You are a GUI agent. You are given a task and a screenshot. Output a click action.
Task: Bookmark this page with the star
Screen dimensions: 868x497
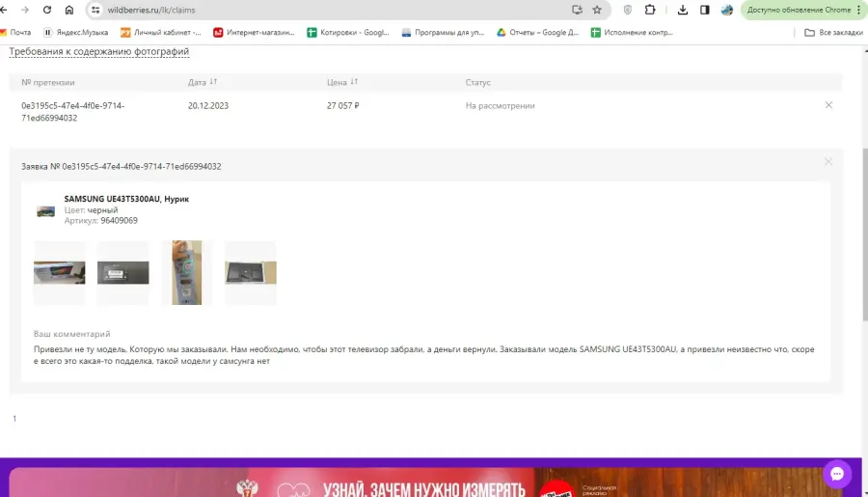point(597,10)
